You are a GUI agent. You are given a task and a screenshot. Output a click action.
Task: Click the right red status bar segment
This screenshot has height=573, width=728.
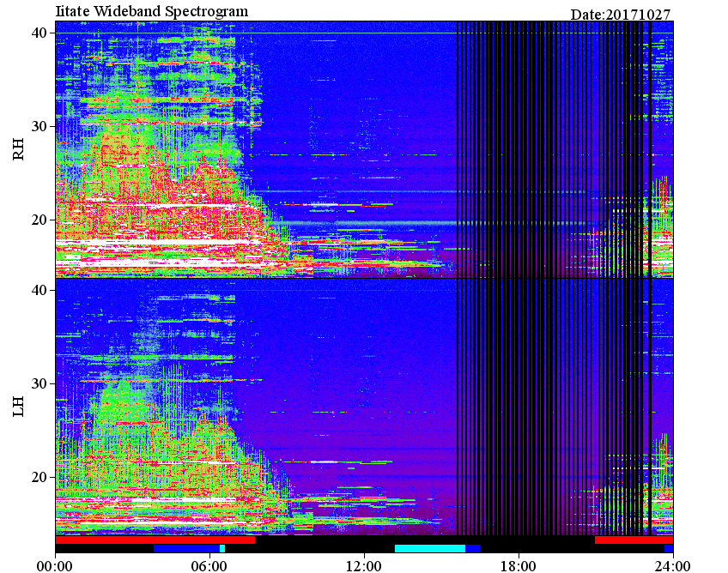tap(634, 540)
